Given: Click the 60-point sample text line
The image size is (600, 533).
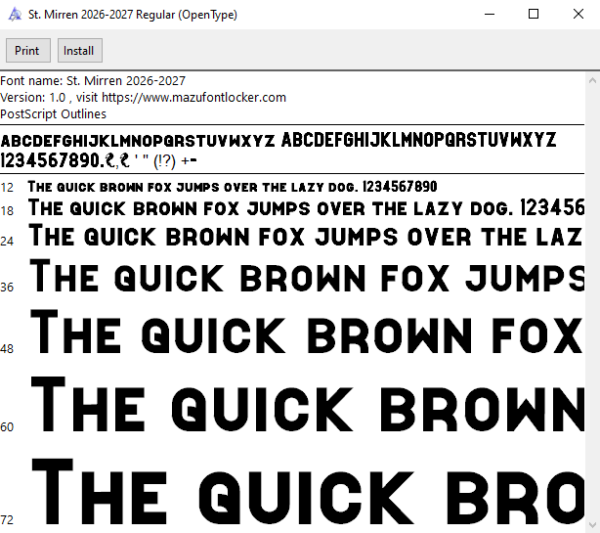Looking at the screenshot, I should click(x=308, y=405).
